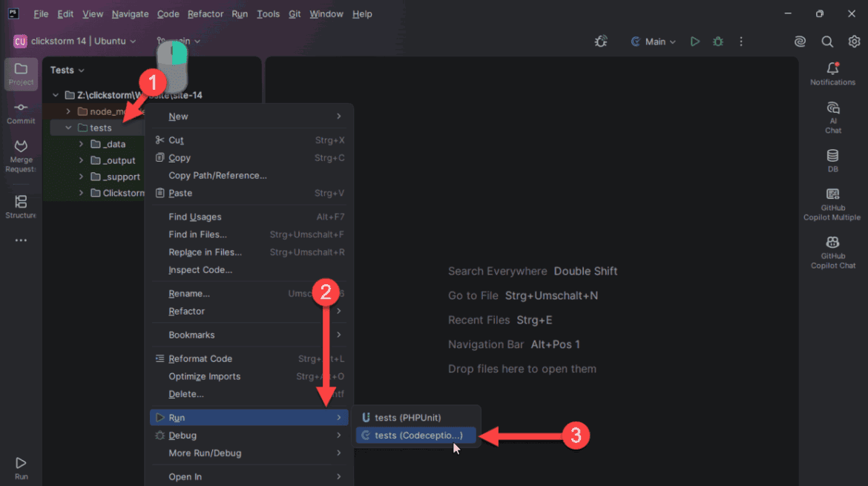Screen dimensions: 868x486
Task: Select Optimize Imports in context menu
Action: 249,376
